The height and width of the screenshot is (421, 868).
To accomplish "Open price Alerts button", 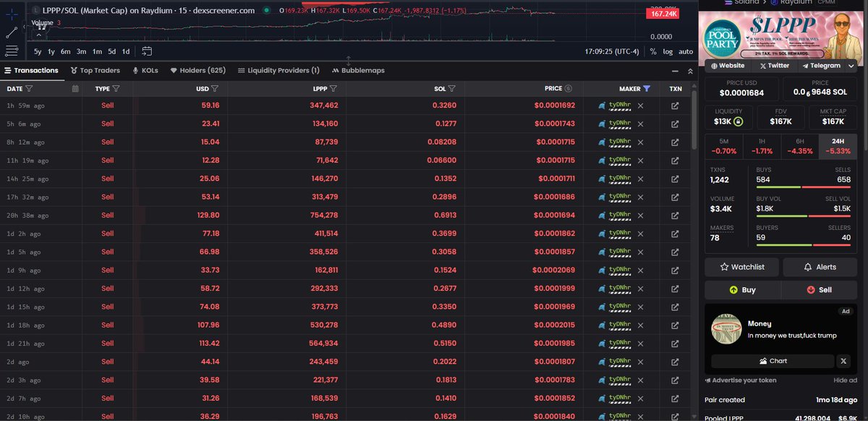I will pyautogui.click(x=820, y=267).
